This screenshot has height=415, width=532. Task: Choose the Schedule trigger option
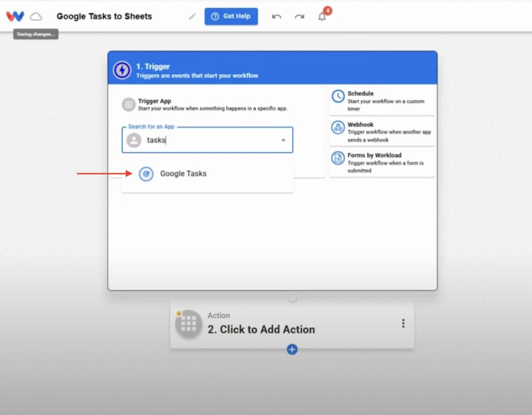pos(382,101)
